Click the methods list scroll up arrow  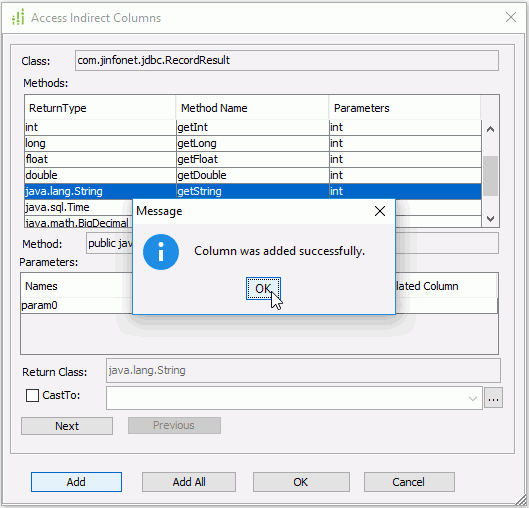tap(491, 129)
